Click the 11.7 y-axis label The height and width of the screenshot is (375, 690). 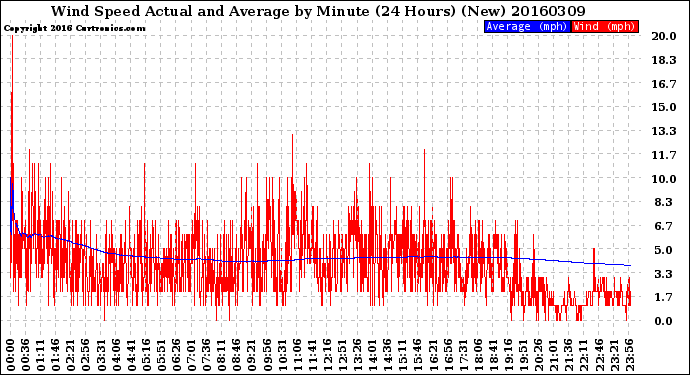[664, 155]
